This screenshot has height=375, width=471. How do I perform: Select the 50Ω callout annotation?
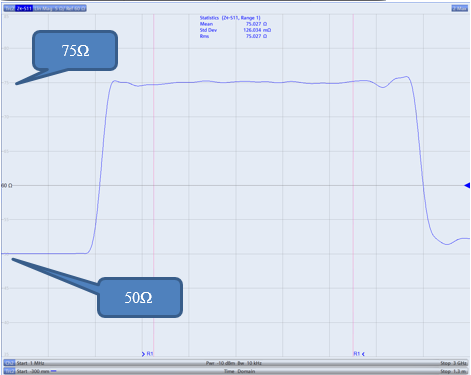click(140, 297)
